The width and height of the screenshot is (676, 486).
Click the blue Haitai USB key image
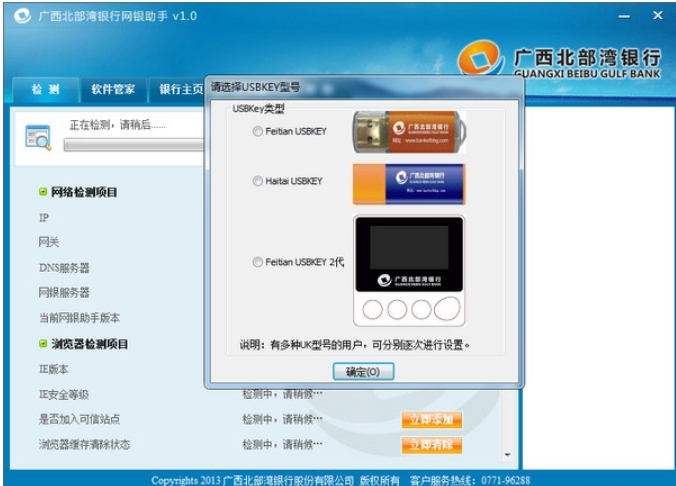pos(409,184)
